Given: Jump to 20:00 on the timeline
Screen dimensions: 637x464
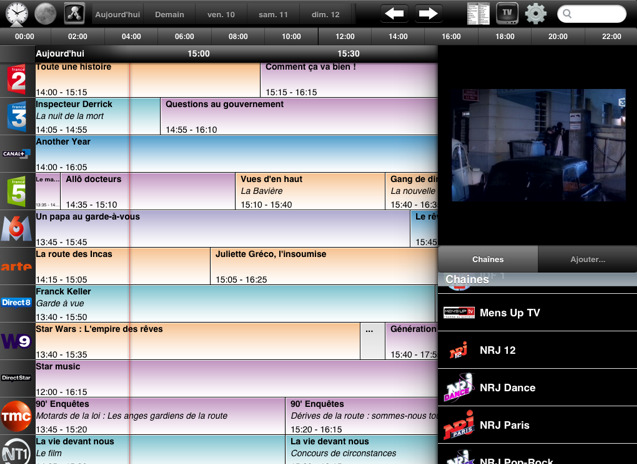Looking at the screenshot, I should pyautogui.click(x=558, y=37).
